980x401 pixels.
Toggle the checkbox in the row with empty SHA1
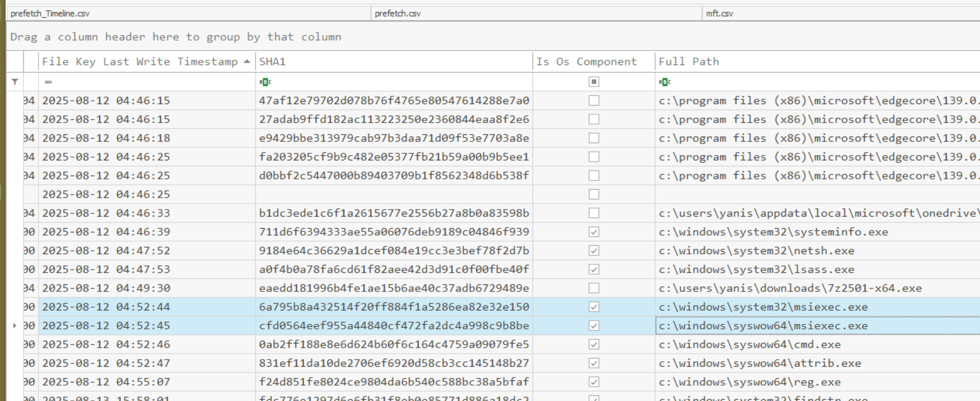pos(594,194)
